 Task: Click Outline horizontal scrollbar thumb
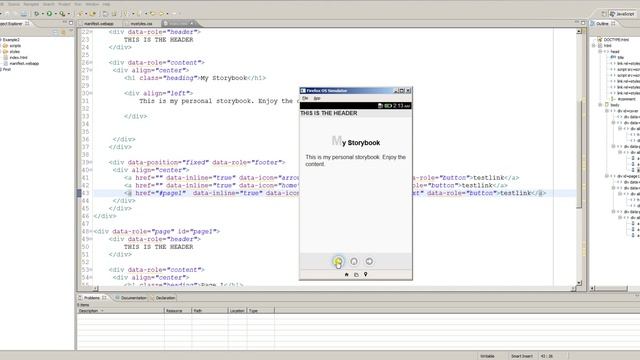coord(611,289)
